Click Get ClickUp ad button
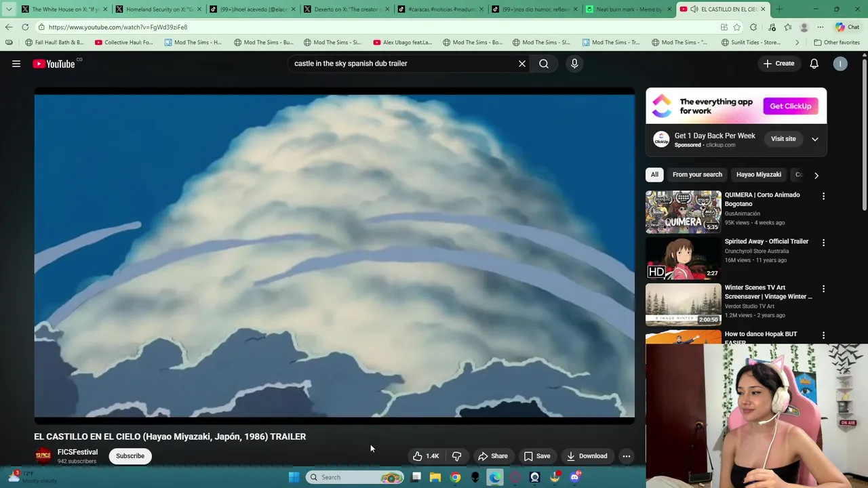 coord(791,106)
